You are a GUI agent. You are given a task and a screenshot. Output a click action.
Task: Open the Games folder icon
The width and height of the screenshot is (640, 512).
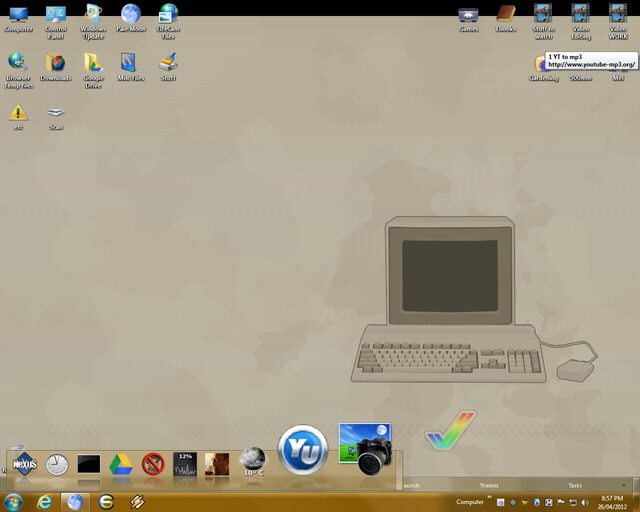coord(468,19)
